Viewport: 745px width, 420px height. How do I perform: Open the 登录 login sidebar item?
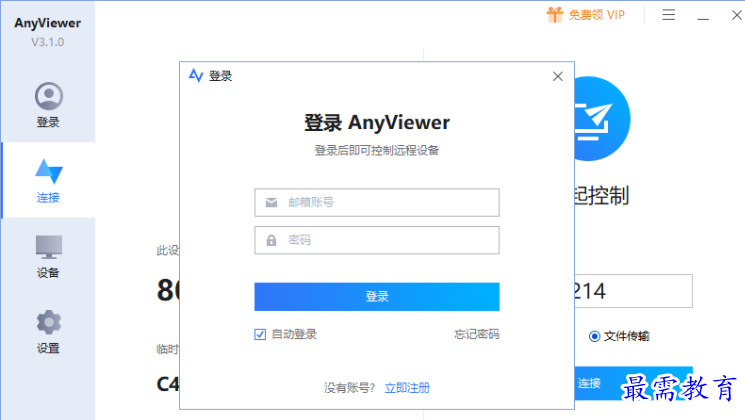(48, 105)
